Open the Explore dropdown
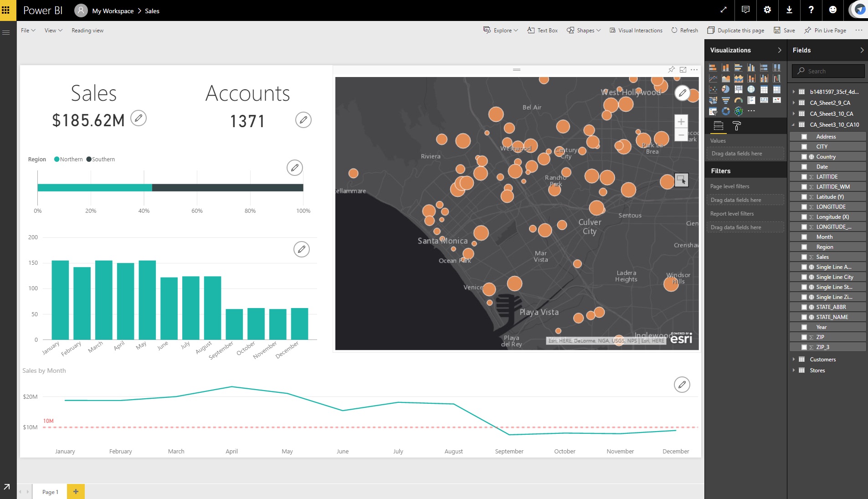This screenshot has height=499, width=868. tap(500, 31)
